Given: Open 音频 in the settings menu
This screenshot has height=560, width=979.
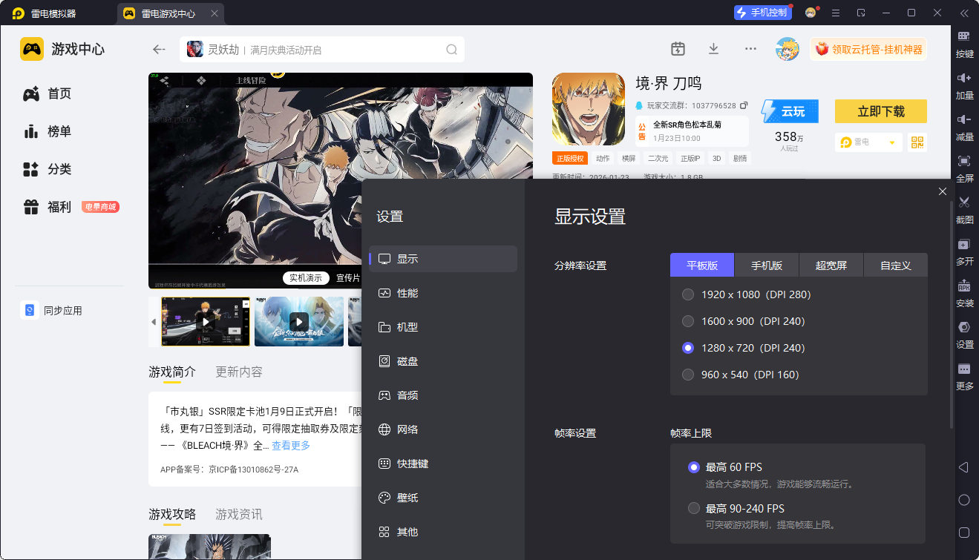Looking at the screenshot, I should tap(443, 395).
